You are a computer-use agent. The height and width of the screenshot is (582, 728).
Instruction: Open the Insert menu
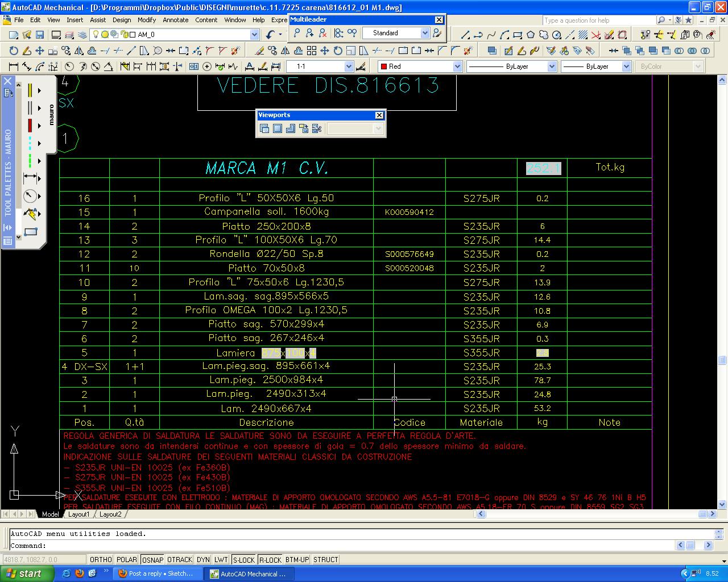(x=75, y=20)
